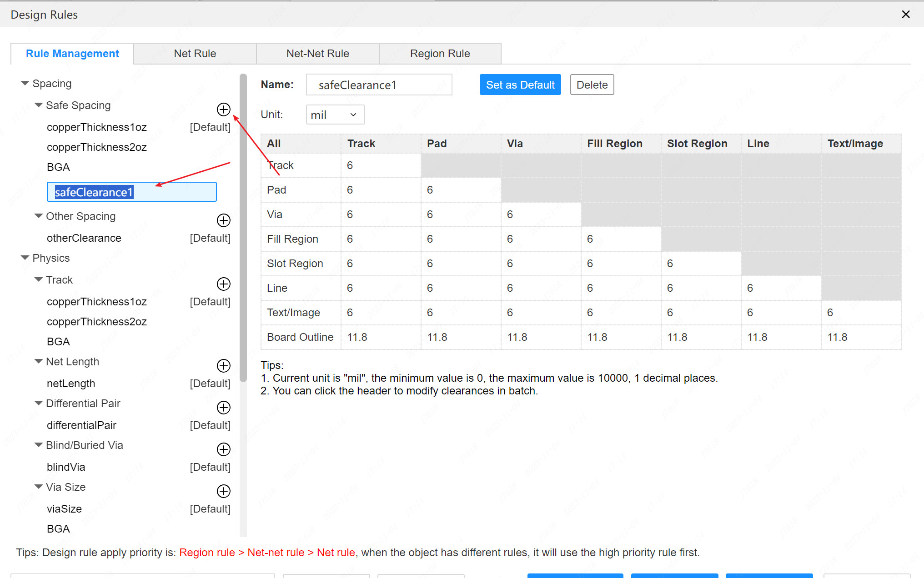
Task: Select the BGA safe spacing rule
Action: point(59,167)
